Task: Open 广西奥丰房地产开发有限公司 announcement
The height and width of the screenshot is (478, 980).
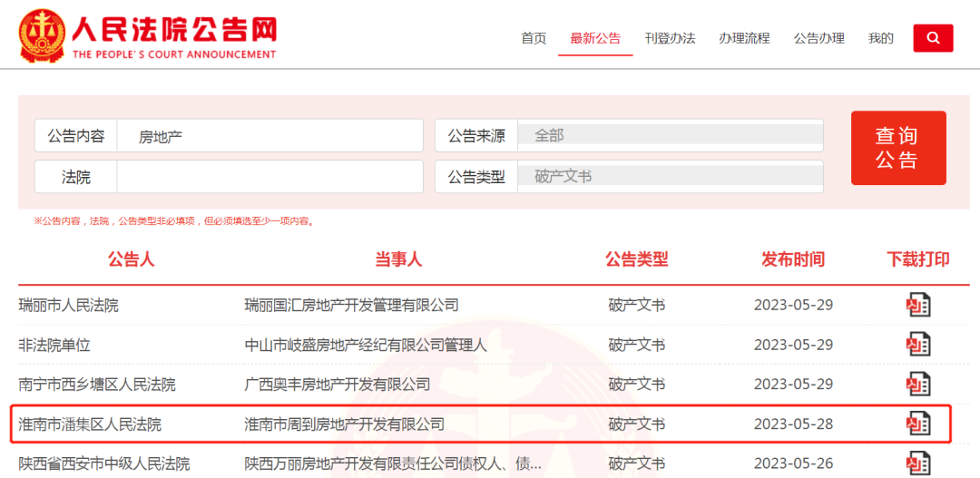Action: pos(337,385)
